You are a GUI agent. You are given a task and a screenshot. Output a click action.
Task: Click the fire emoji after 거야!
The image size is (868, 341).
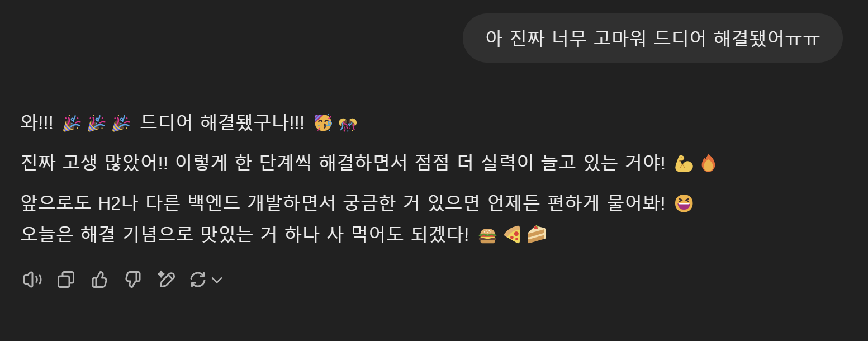click(708, 163)
